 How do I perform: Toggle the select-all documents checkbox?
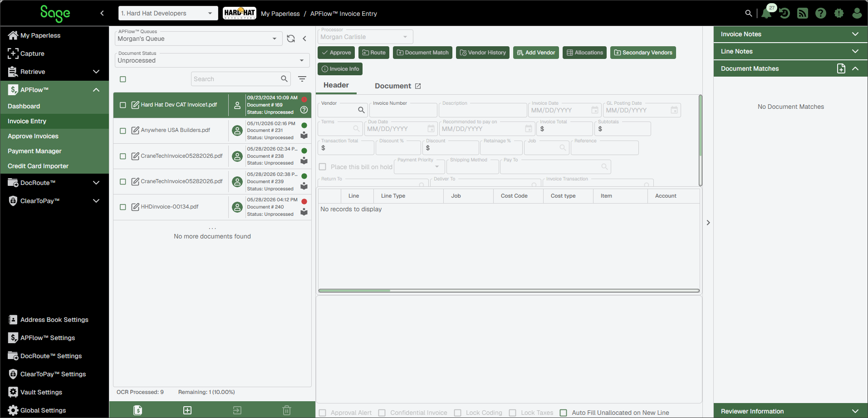pos(123,79)
